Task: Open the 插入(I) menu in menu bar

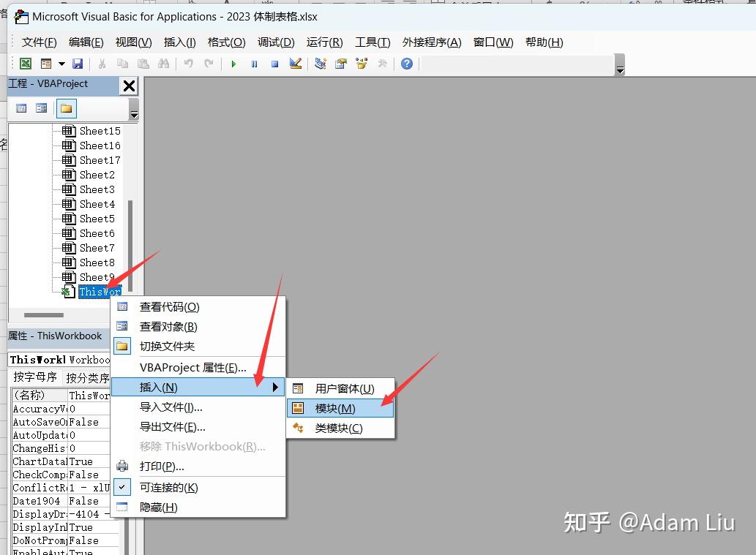Action: pos(180,42)
